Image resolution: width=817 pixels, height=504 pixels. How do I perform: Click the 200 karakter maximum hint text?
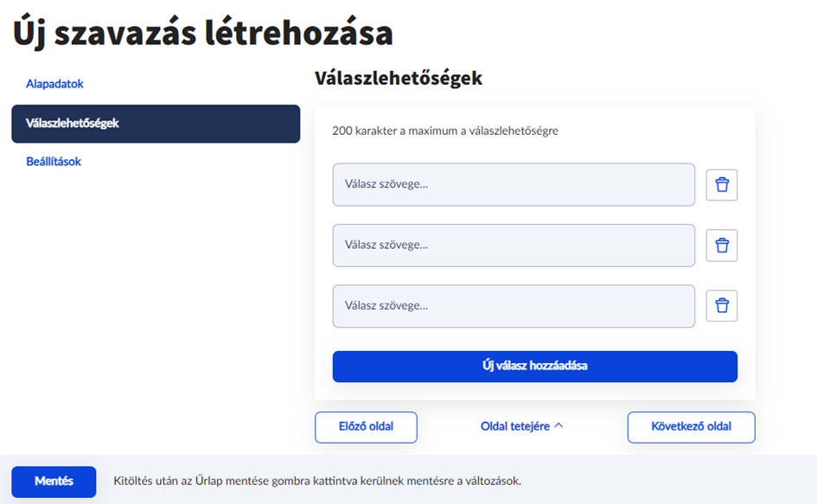(x=445, y=131)
